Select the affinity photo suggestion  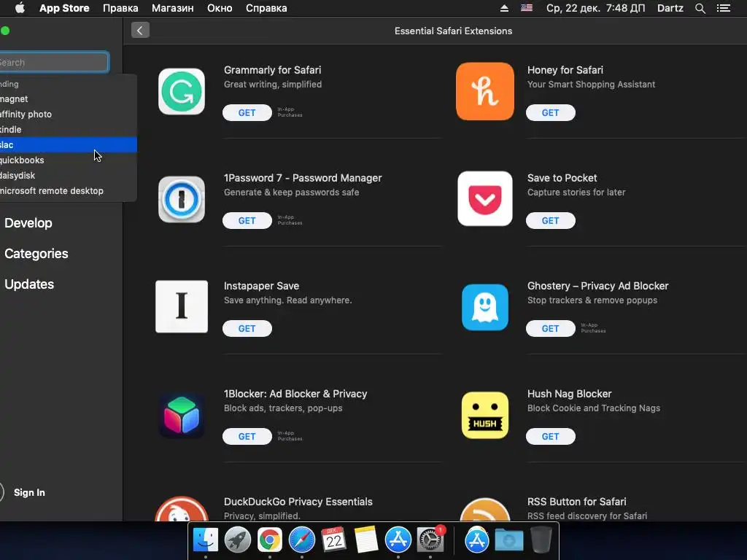tap(68, 114)
